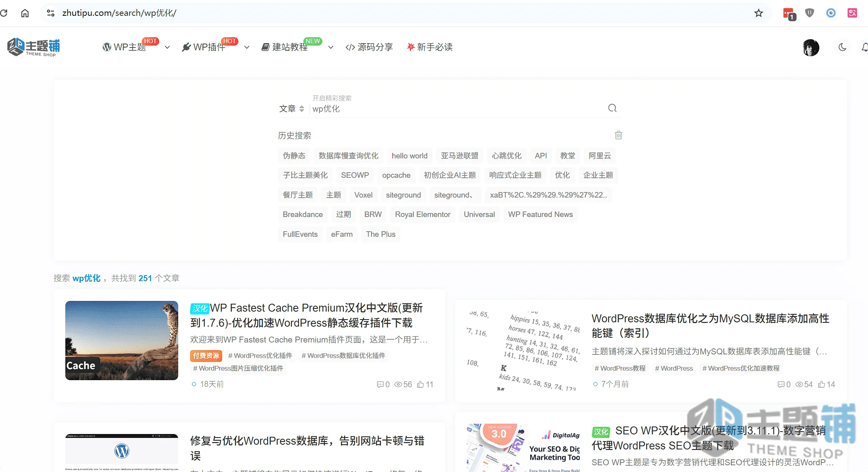The height and width of the screenshot is (472, 868).
Task: Select SEOWP history search tag
Action: 355,175
